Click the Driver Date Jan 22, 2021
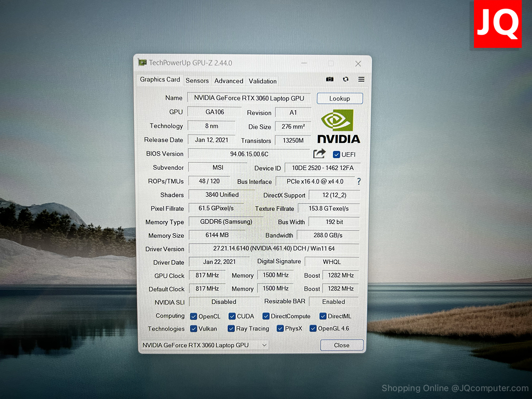The width and height of the screenshot is (532, 399). 219,262
